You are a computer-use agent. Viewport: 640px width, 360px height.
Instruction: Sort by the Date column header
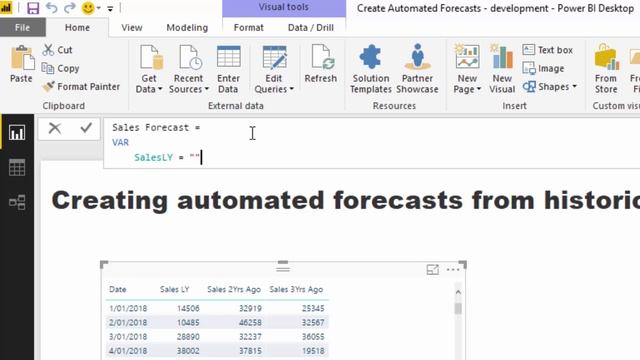(118, 289)
